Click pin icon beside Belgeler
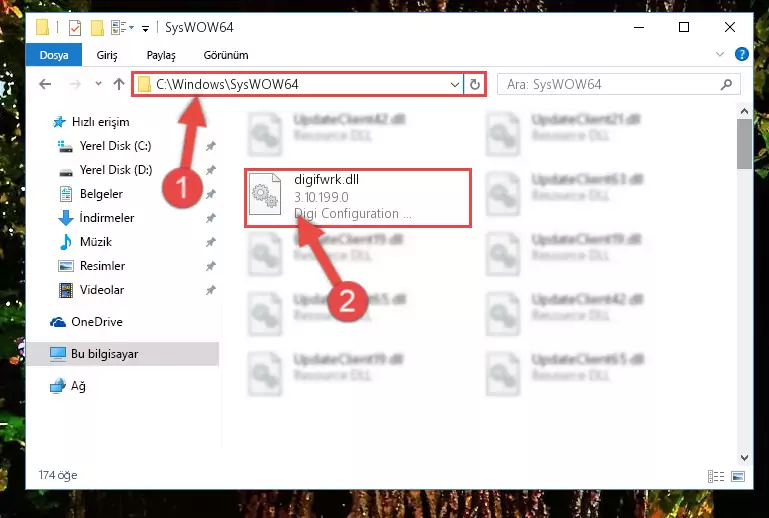Image resolution: width=769 pixels, height=518 pixels. click(211, 194)
